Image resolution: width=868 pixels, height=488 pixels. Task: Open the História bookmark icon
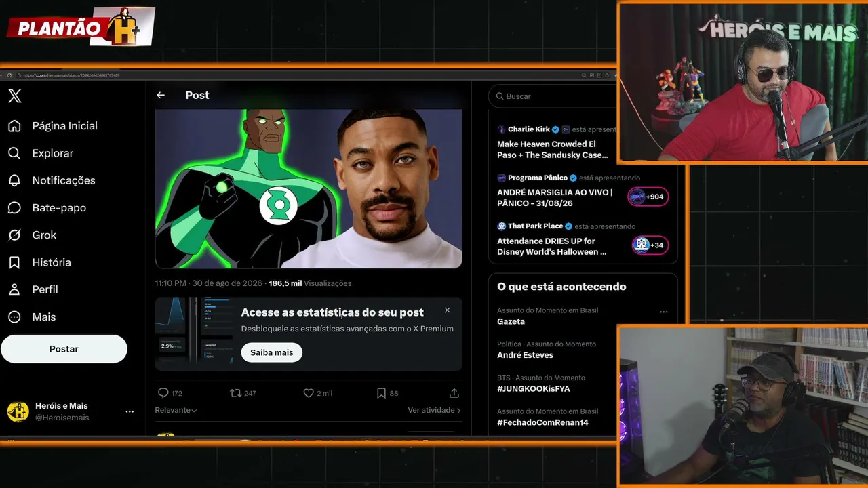coord(14,262)
